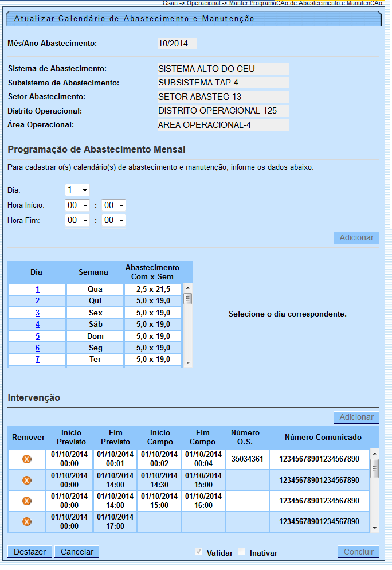Expand the Hora Início minutes dropdown
Screen dimensions: 392x570
tap(113, 205)
